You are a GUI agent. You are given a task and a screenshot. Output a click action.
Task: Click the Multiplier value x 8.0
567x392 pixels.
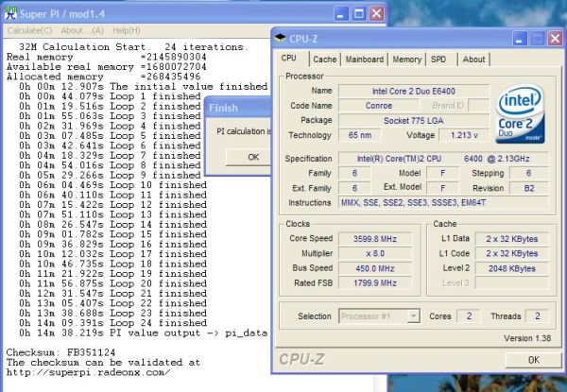point(375,253)
